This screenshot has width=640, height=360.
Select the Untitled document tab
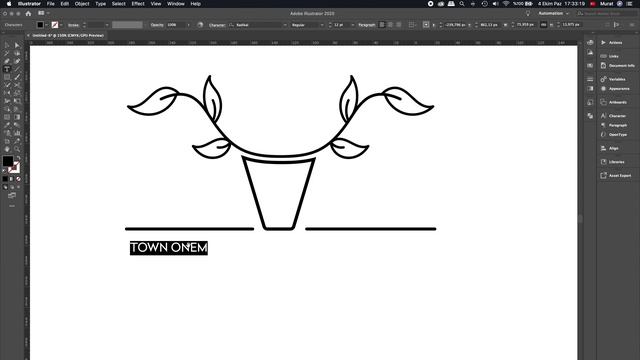pos(68,36)
